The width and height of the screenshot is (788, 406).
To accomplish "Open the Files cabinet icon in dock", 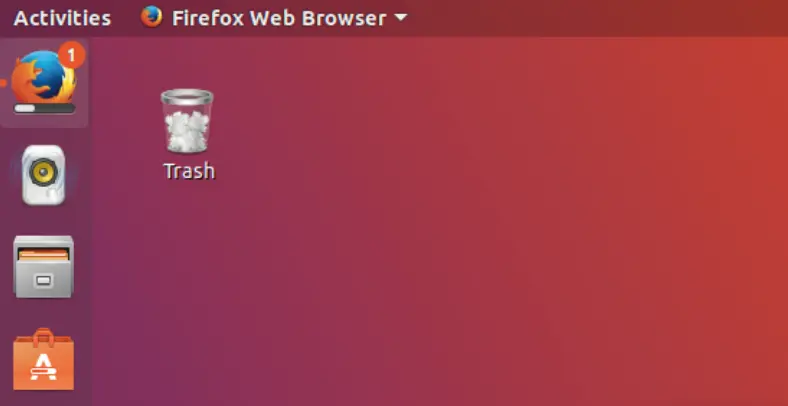I will click(43, 267).
